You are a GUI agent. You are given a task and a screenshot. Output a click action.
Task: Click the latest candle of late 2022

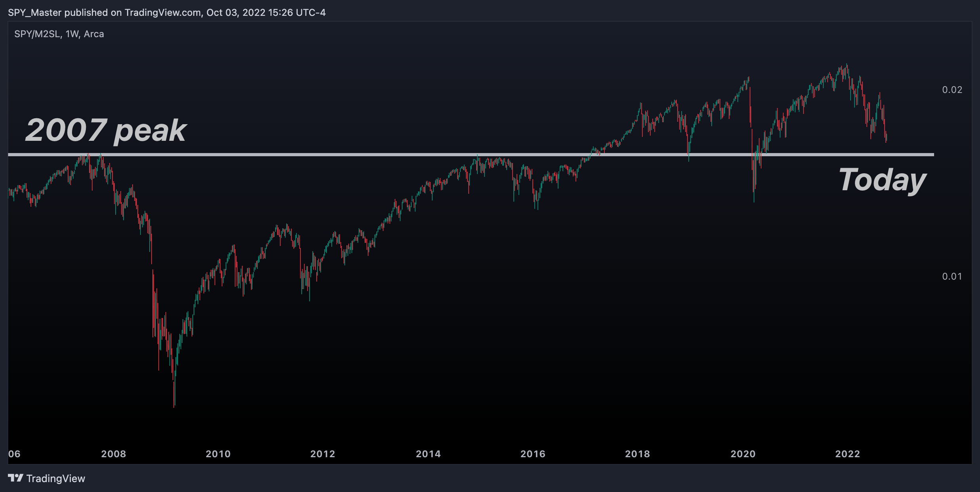[x=886, y=138]
